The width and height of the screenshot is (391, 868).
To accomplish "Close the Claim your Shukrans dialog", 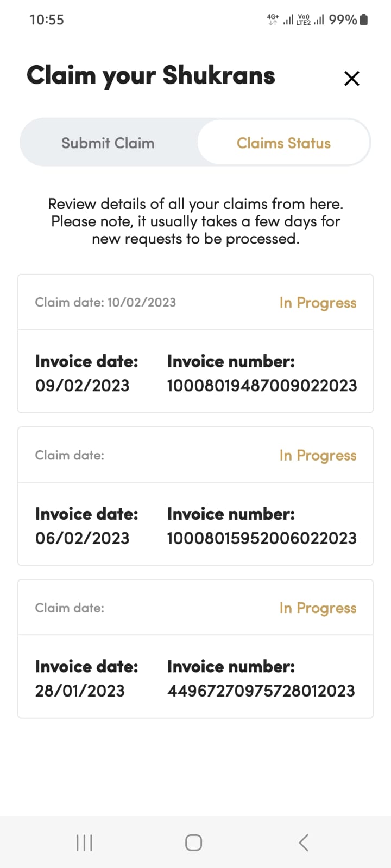I will tap(352, 79).
